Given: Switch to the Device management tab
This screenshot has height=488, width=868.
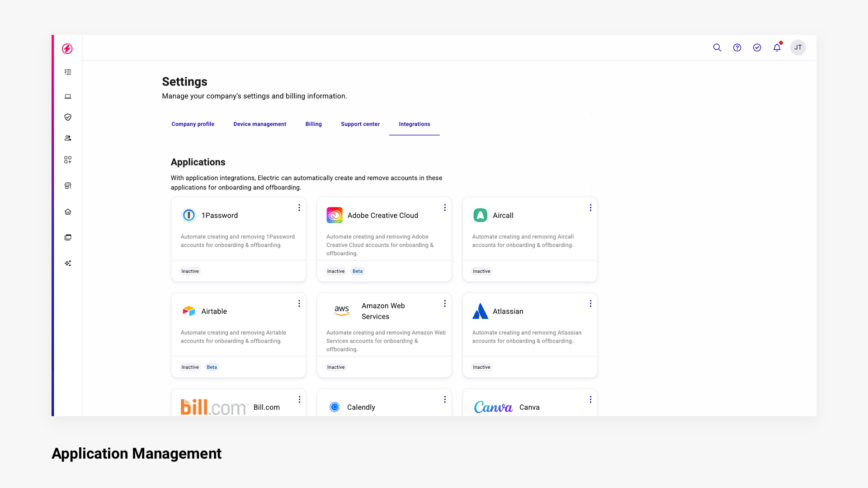Looking at the screenshot, I should pyautogui.click(x=259, y=124).
